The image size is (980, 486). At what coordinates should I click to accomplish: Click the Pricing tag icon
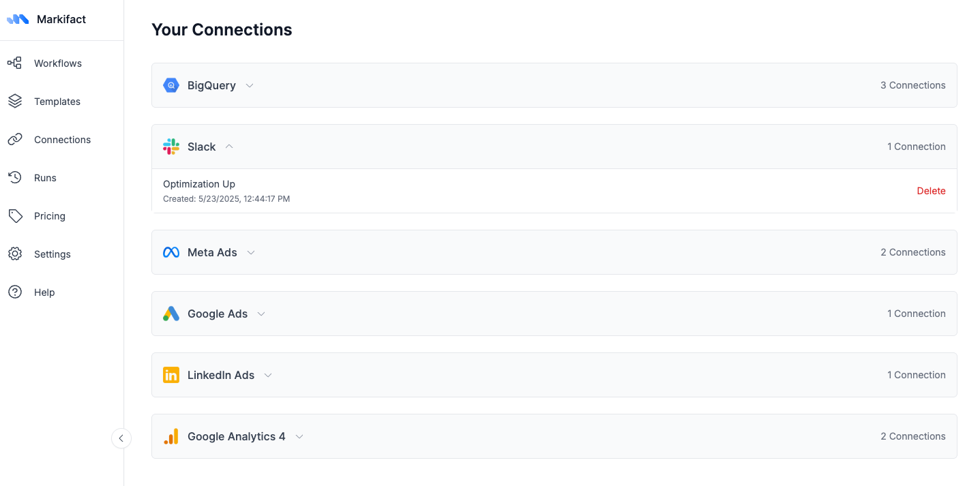tap(15, 216)
